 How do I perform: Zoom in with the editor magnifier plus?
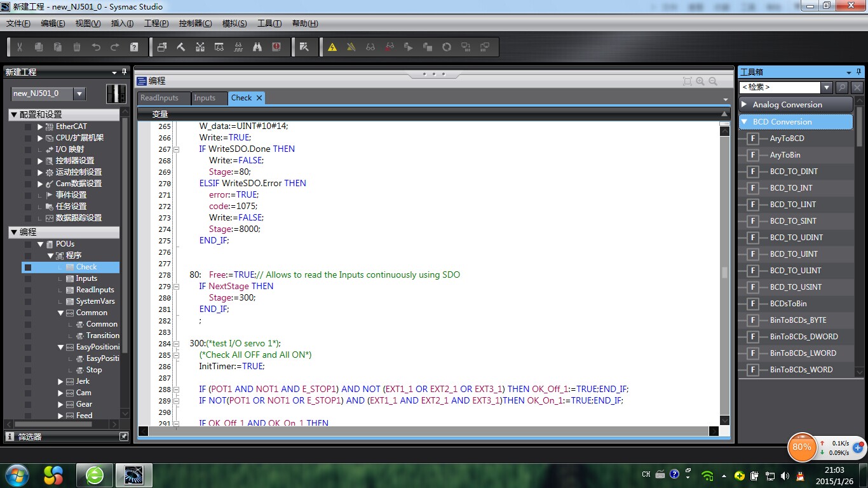click(x=700, y=81)
